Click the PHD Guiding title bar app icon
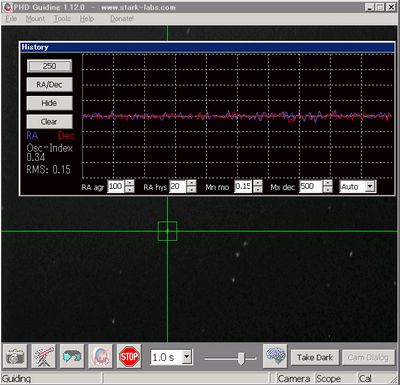Screen dimensions: 400x385 coord(7,7)
